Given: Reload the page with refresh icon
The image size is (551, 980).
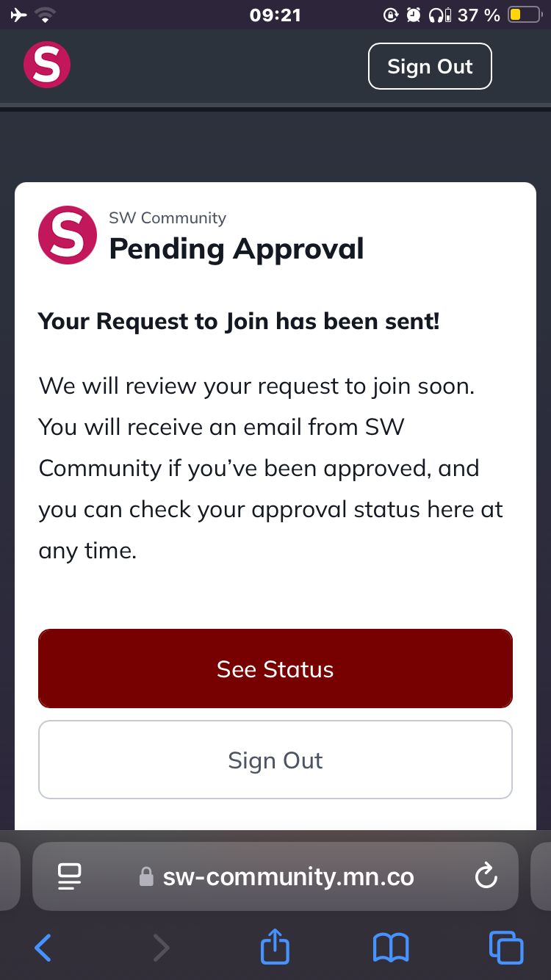Looking at the screenshot, I should click(x=486, y=876).
